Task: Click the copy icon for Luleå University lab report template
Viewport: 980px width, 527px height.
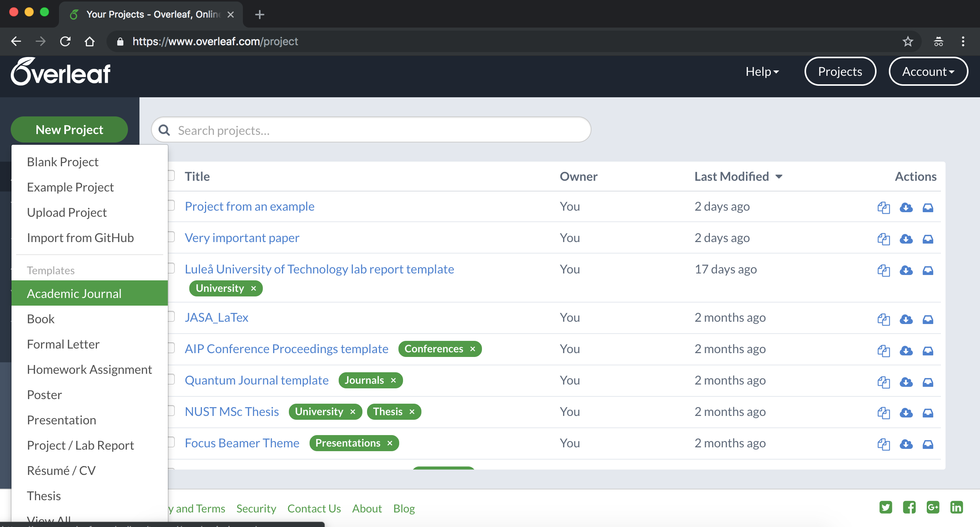Action: [x=884, y=269]
